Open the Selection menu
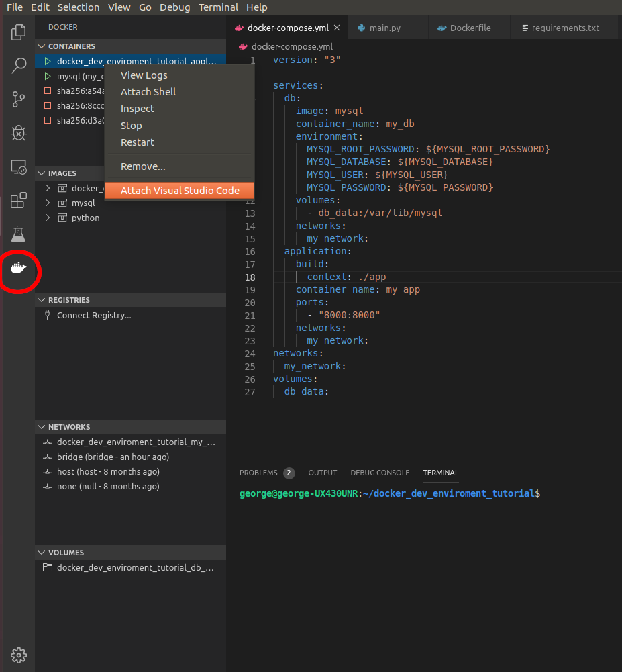The width and height of the screenshot is (622, 672). pyautogui.click(x=79, y=7)
